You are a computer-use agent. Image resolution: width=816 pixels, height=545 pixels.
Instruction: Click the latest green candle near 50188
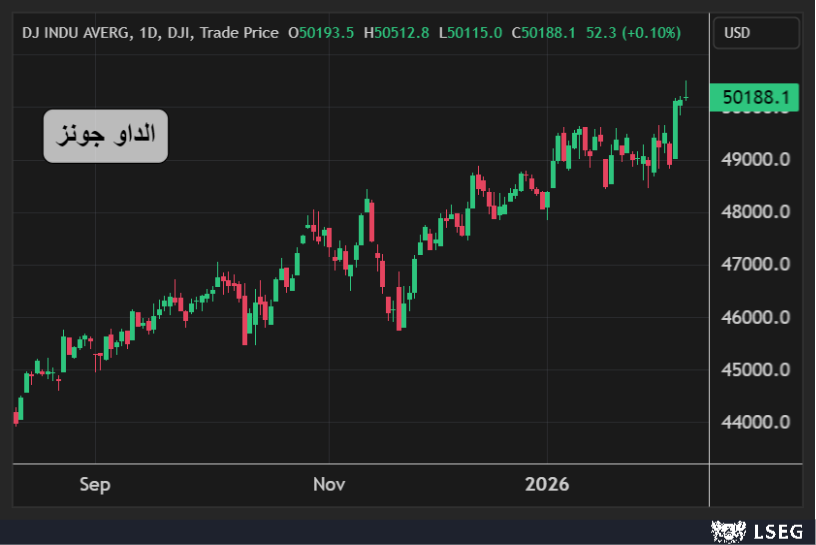(x=686, y=97)
